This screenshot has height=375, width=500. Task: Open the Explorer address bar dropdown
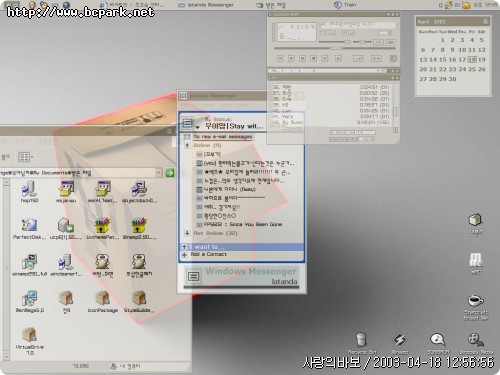coord(159,173)
